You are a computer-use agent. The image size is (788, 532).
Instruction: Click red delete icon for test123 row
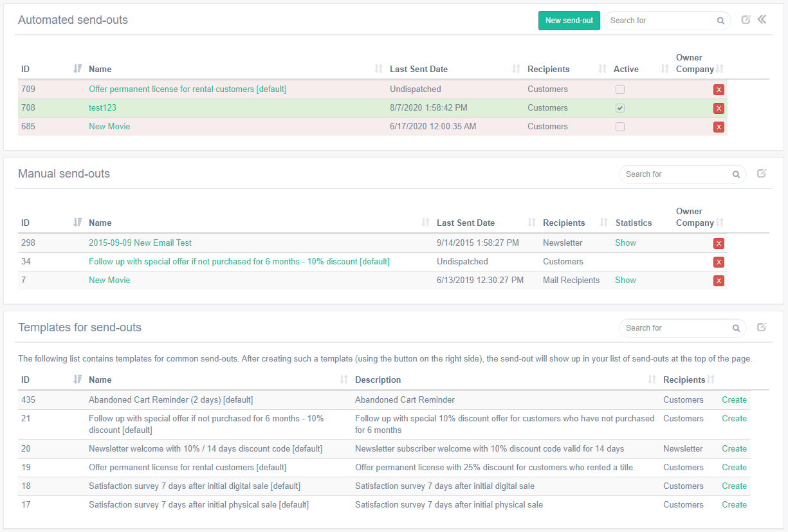(719, 109)
